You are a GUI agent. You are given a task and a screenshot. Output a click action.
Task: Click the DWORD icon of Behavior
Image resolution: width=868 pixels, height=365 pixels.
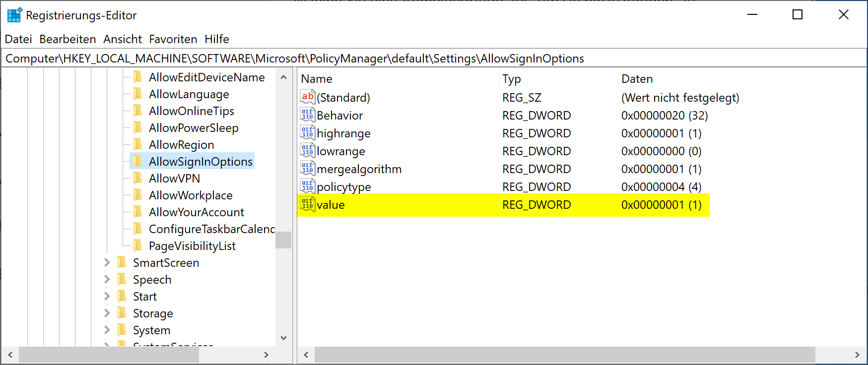tap(308, 115)
